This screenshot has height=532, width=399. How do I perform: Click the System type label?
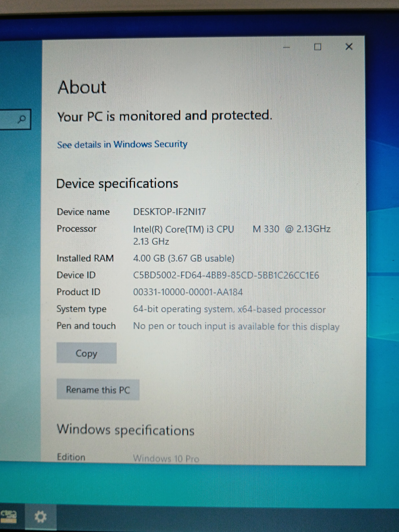[81, 309]
